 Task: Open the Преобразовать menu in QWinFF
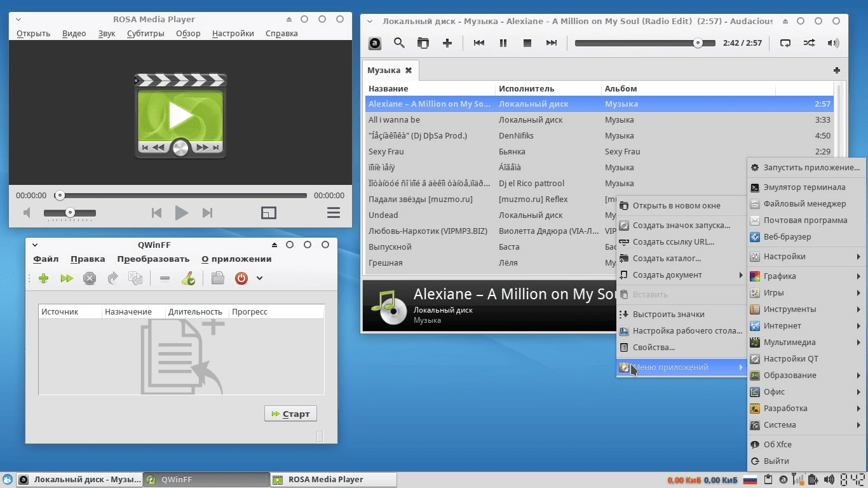[153, 259]
